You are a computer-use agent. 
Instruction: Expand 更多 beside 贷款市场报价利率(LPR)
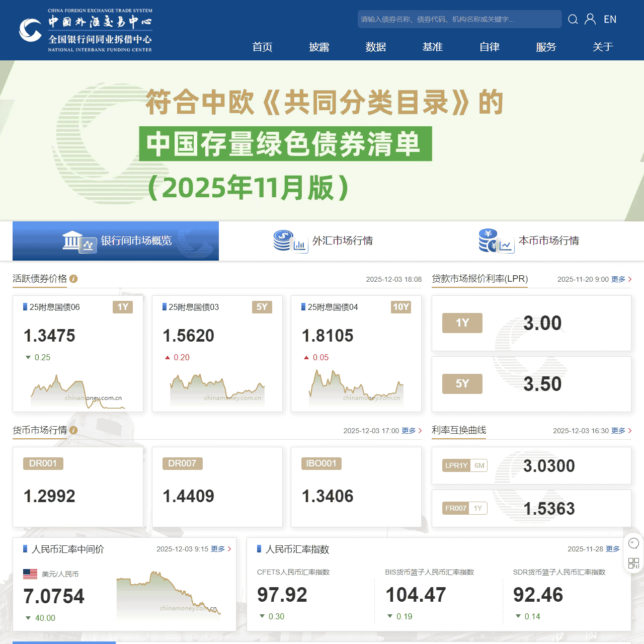coord(619,279)
